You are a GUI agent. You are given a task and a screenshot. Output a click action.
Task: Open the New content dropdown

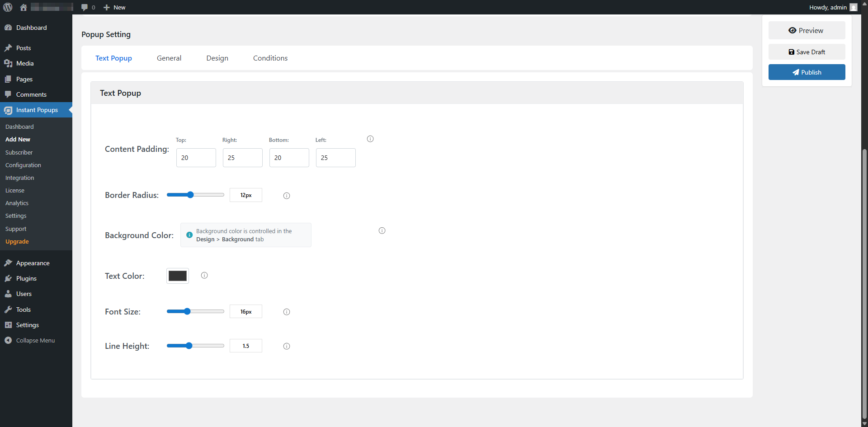point(115,7)
